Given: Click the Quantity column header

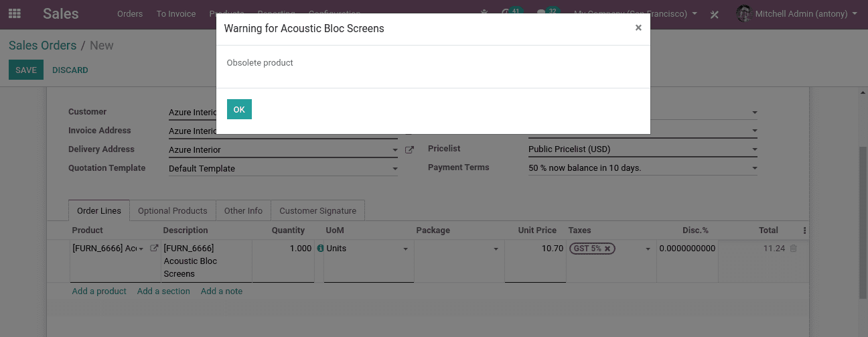Looking at the screenshot, I should coord(288,230).
